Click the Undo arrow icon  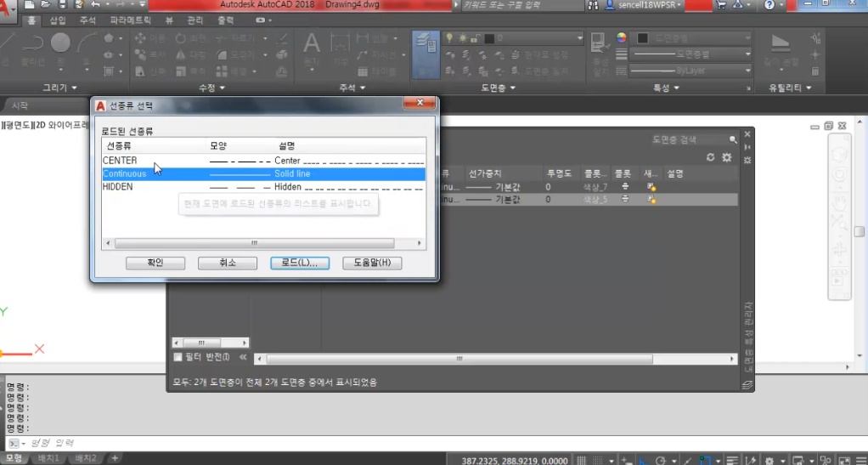(x=94, y=4)
